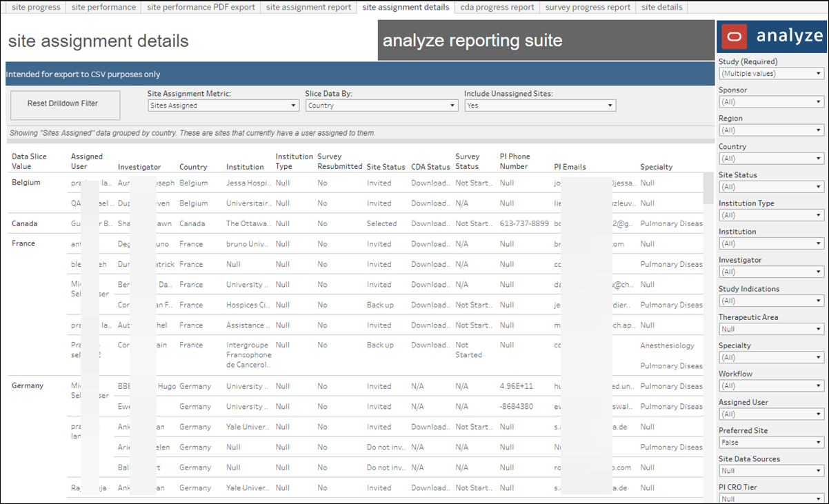Open the Include Unassigned Sites dropdown
This screenshot has height=504, width=829.
coord(540,105)
